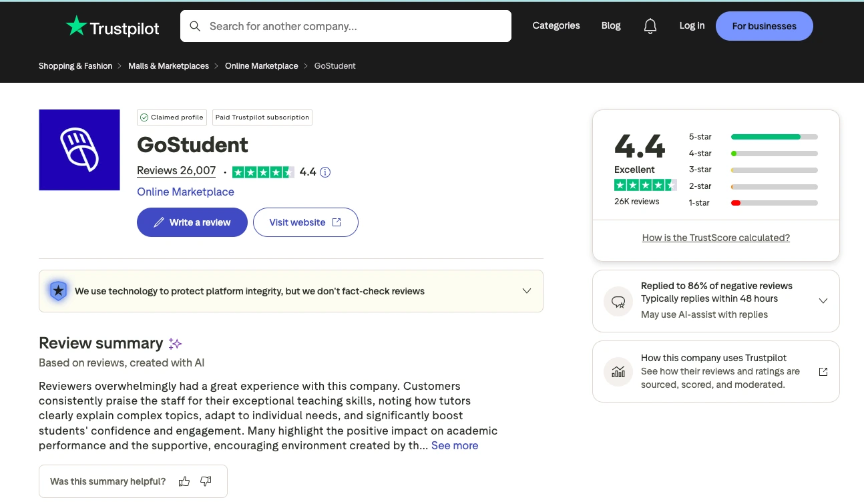Click the May use AI-assist with replies text
The height and width of the screenshot is (504, 864).
pyautogui.click(x=704, y=314)
